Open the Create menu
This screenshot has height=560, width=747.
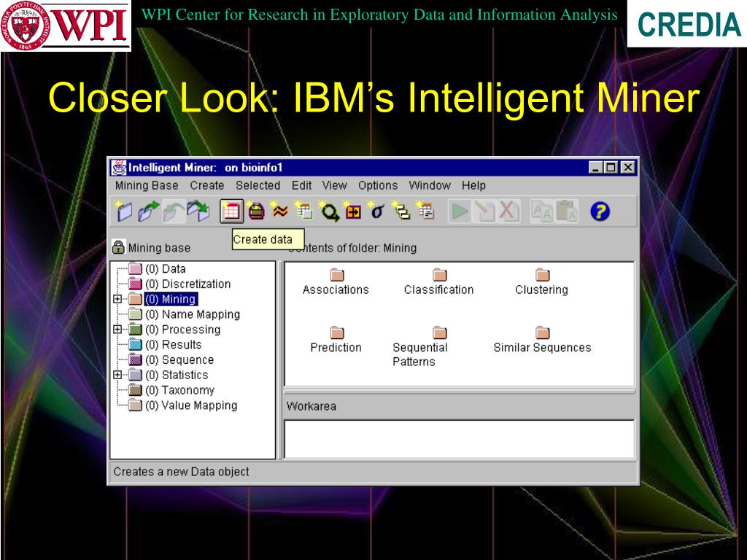(206, 185)
